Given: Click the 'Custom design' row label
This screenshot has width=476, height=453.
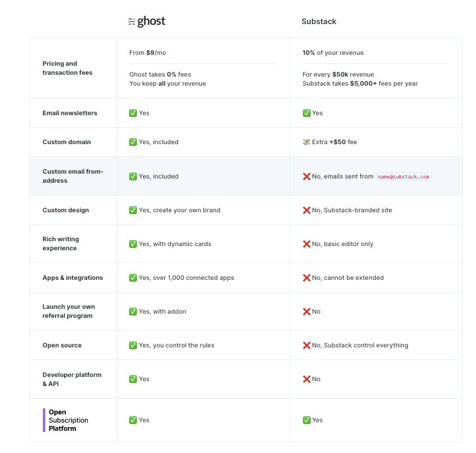Looking at the screenshot, I should (66, 210).
